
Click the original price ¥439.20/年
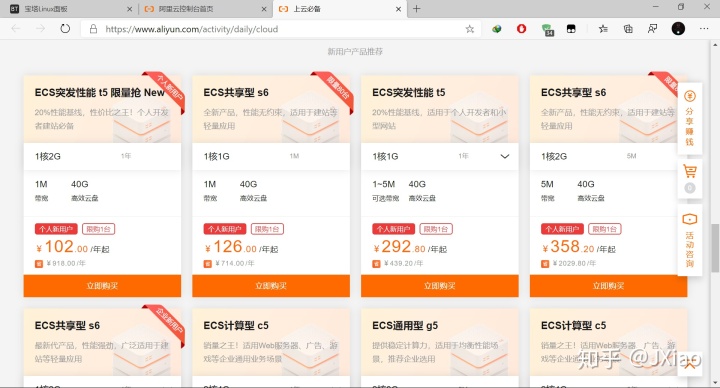point(404,264)
